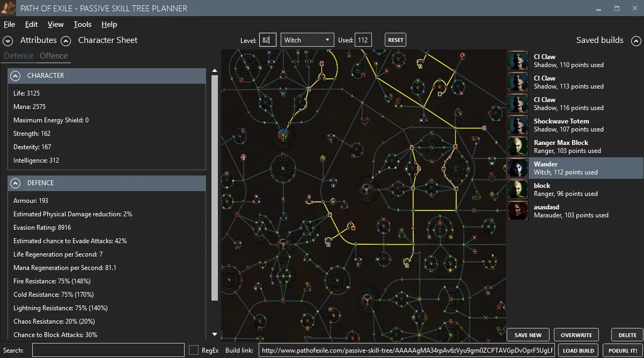The image size is (644, 358).
Task: Click the 'Evasion Rating: 8916' stat
Action: [x=42, y=228]
